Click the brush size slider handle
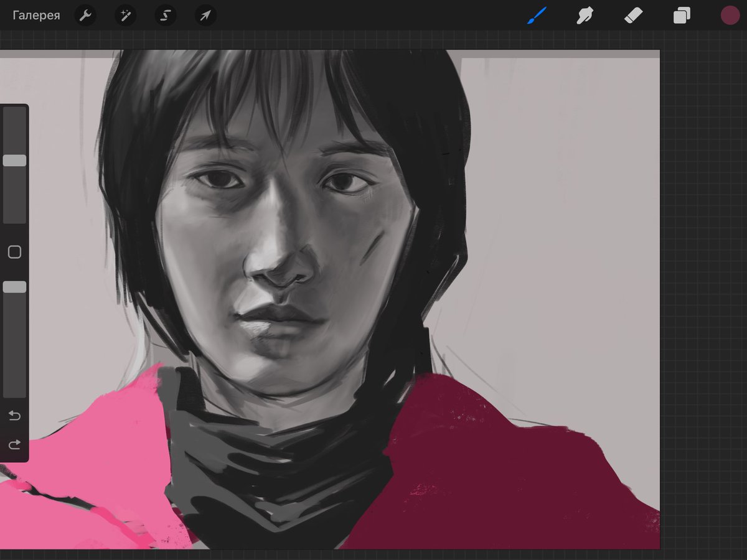The height and width of the screenshot is (560, 747). pyautogui.click(x=14, y=161)
